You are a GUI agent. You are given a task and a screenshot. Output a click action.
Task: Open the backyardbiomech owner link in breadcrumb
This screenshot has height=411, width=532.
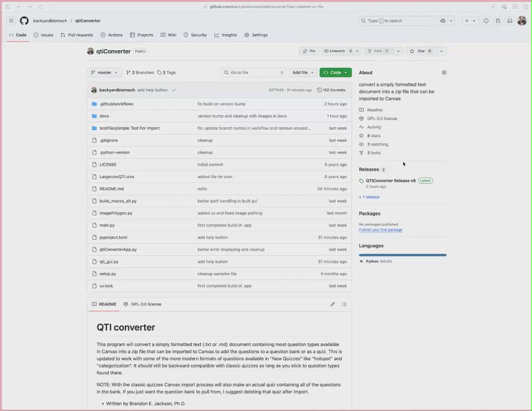[x=50, y=21]
